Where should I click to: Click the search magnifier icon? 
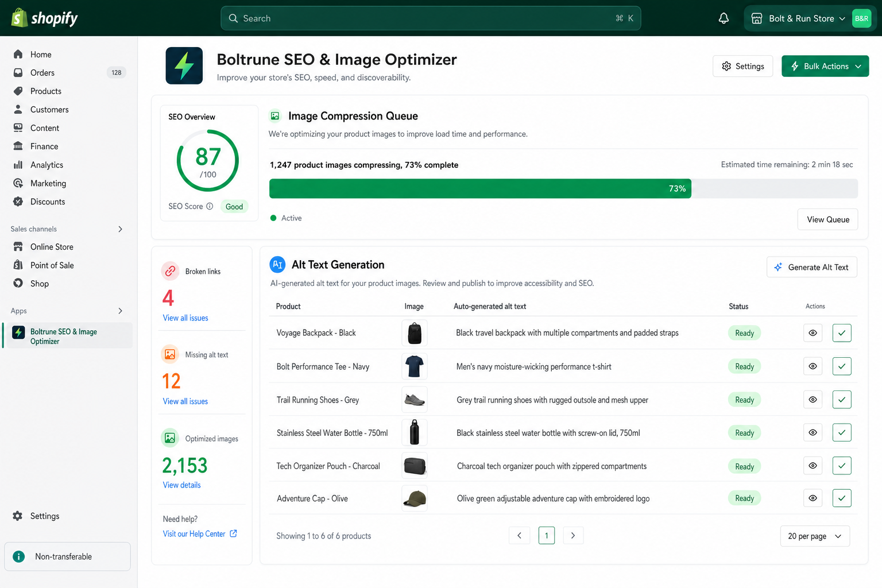pos(233,18)
